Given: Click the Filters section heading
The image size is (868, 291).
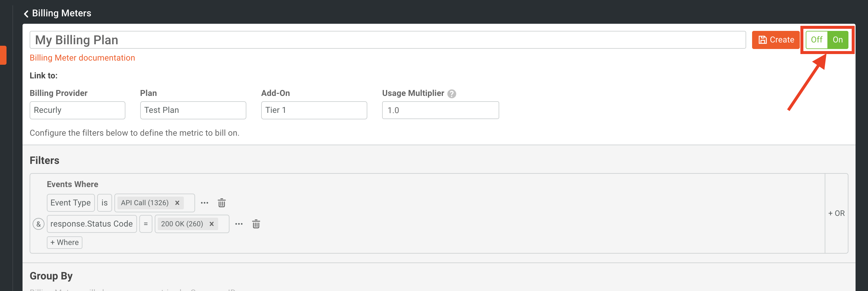Looking at the screenshot, I should point(44,160).
